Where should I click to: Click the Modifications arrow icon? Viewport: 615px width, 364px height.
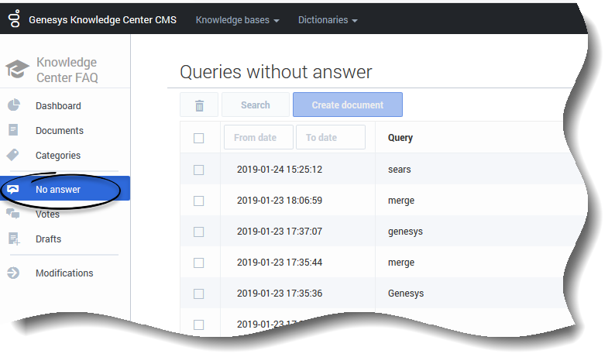[13, 273]
